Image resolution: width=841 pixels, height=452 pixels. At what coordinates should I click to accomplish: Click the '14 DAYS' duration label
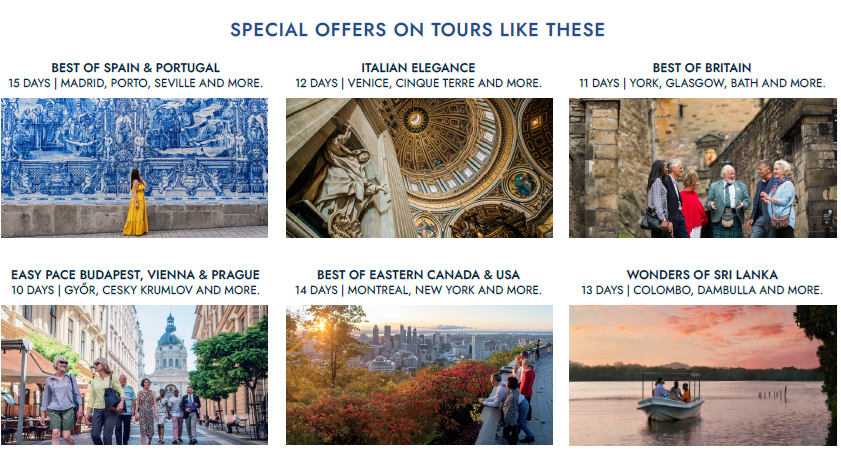315,290
